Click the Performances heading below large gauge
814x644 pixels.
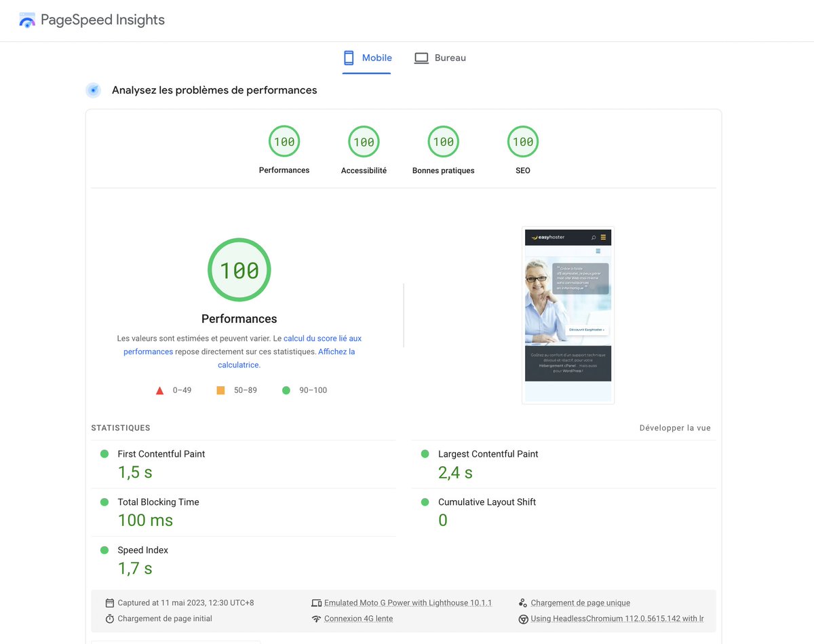coord(239,319)
